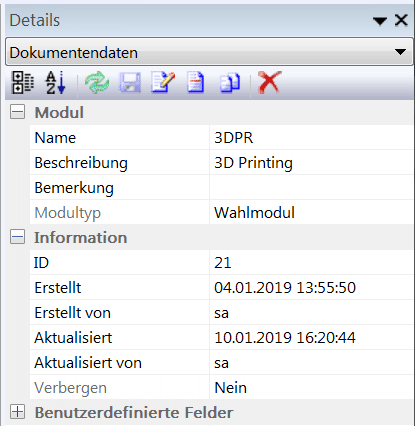415x426 pixels.
Task: Collapse the Information section
Action: (x=17, y=237)
